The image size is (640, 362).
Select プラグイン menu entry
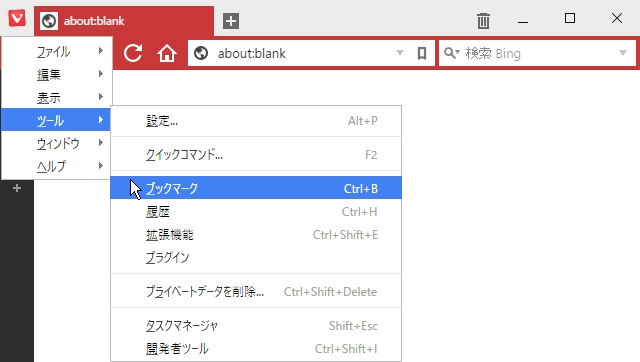pyautogui.click(x=256, y=257)
